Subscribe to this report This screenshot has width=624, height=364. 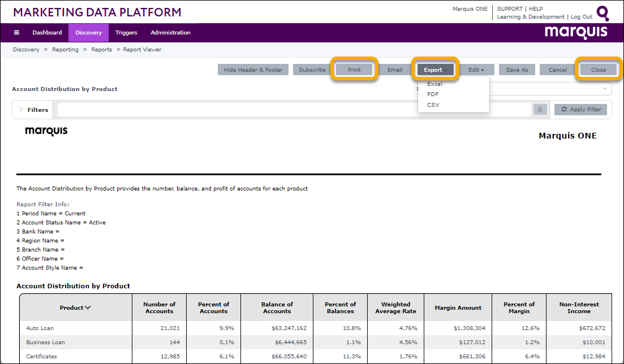312,70
